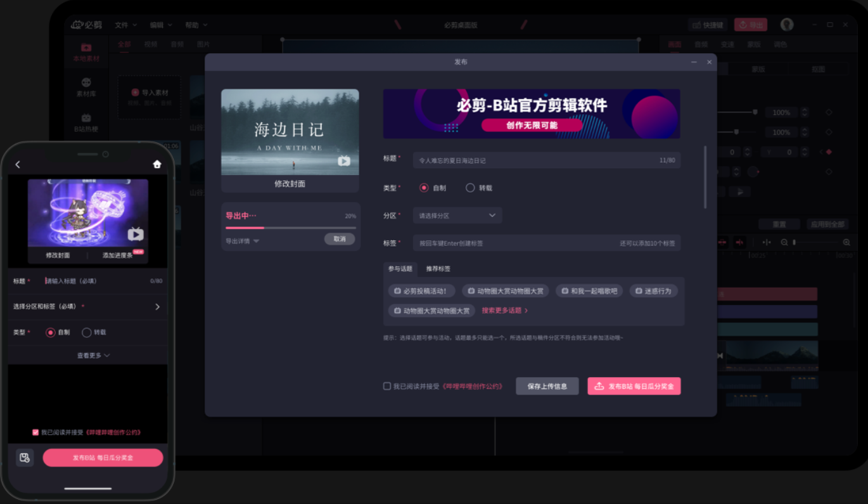868x504 pixels.
Task: Click the user avatar in the title bar
Action: [787, 24]
